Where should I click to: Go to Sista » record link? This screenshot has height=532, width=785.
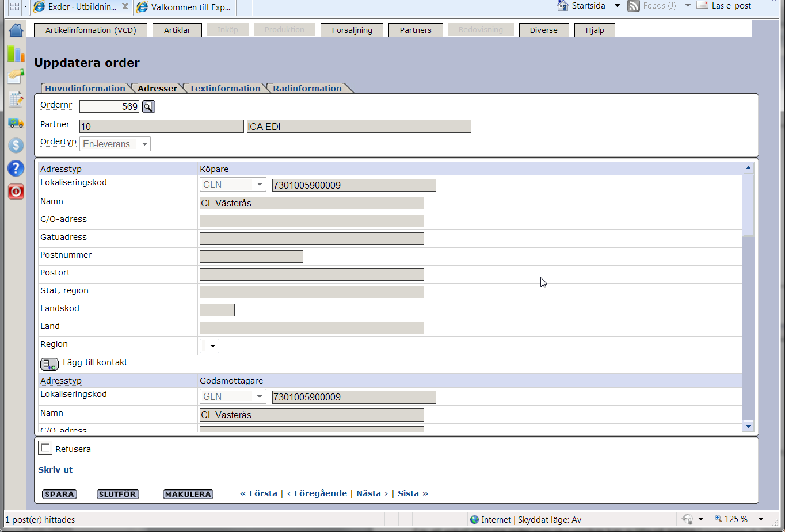(x=413, y=493)
